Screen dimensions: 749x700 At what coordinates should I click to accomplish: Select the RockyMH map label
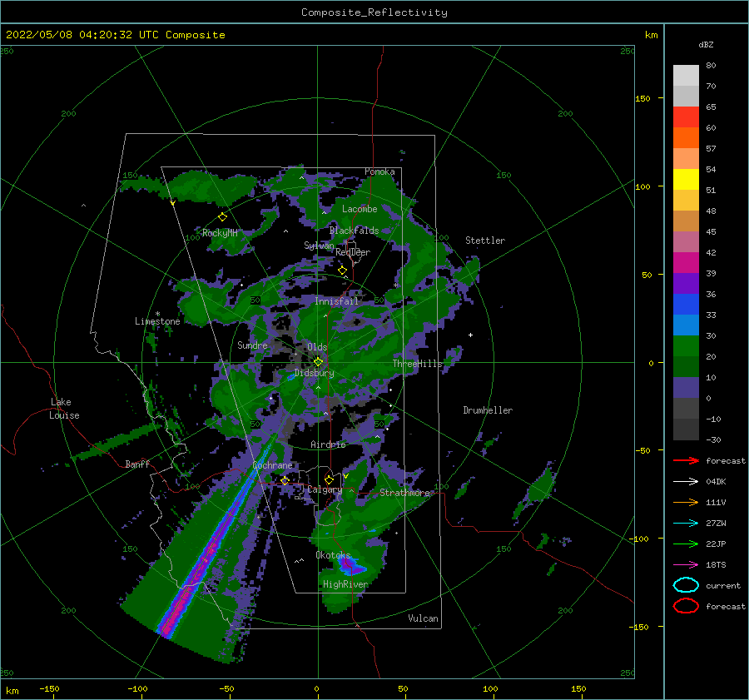[220, 233]
